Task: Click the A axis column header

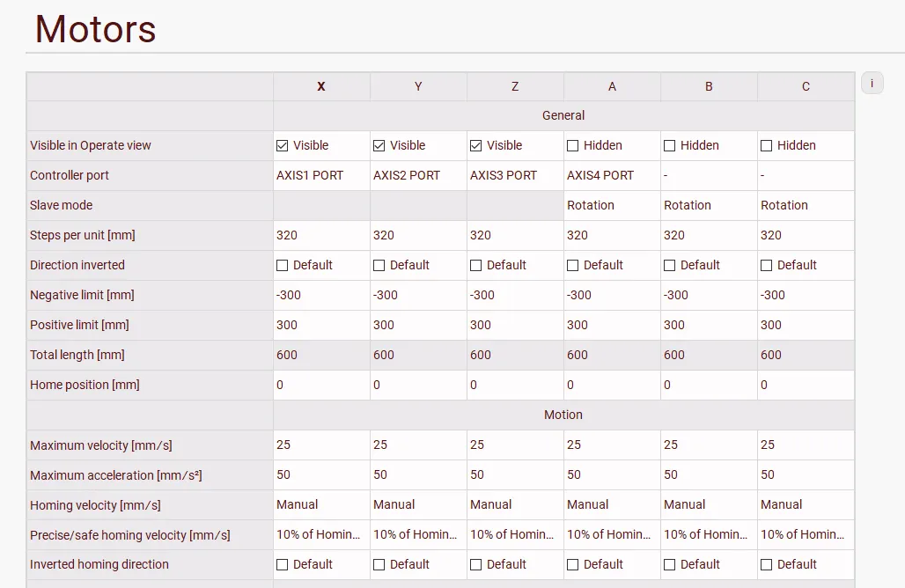Action: click(613, 86)
